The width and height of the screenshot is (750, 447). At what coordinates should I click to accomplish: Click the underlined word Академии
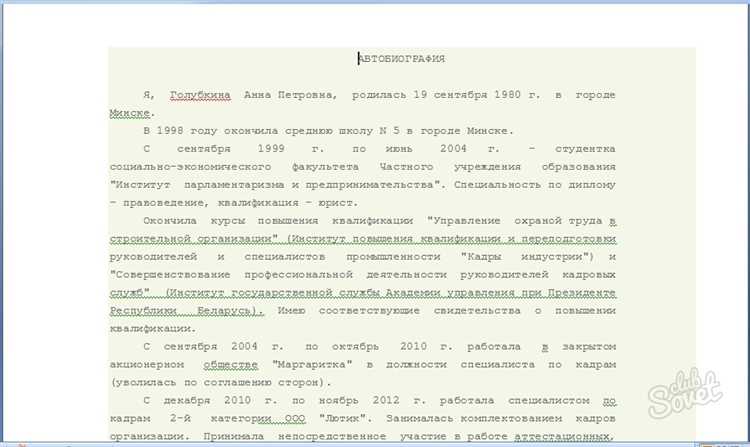[411, 293]
